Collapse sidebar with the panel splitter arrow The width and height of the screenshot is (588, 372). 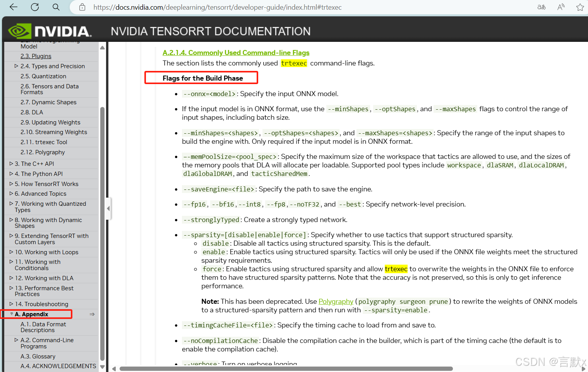[x=108, y=208]
